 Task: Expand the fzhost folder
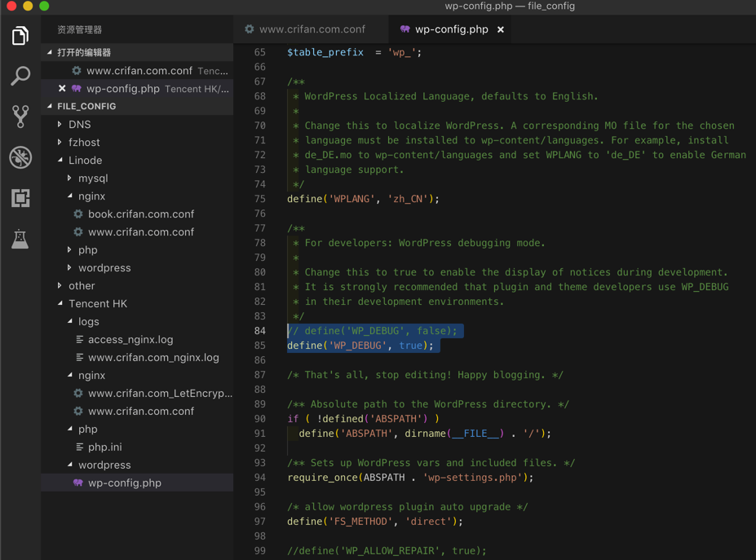coord(84,143)
